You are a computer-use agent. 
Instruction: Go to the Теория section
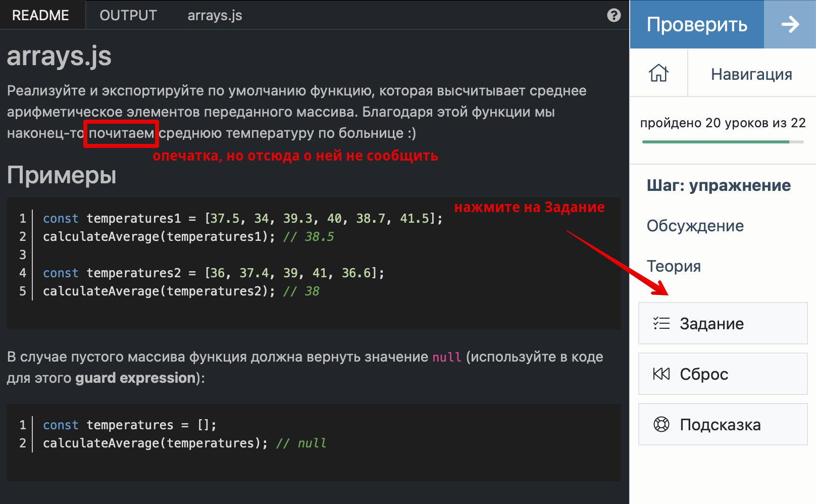click(674, 266)
